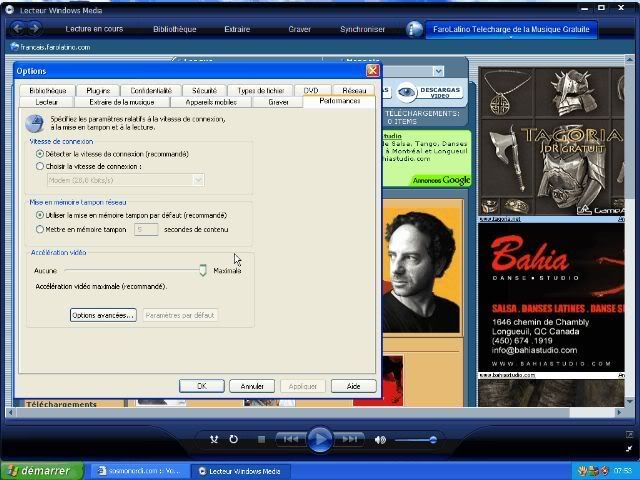This screenshot has width=640, height=480.
Task: Click the horizontal scrollbar right arrow
Action: pyautogui.click(x=619, y=412)
